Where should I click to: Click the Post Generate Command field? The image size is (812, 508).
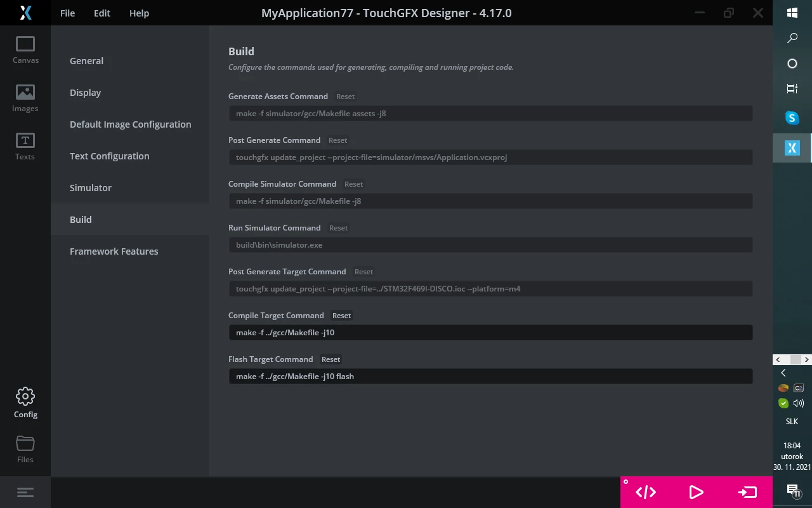pos(490,157)
